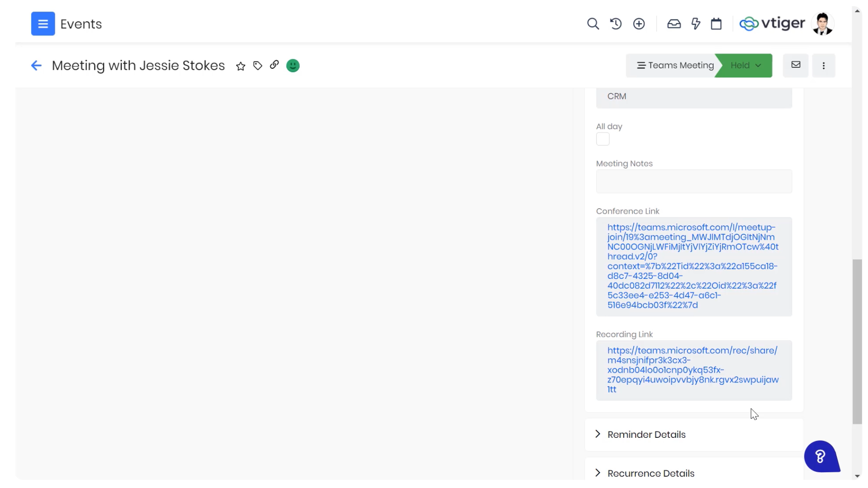The image size is (868, 488).
Task: Click the green smiley icon
Action: click(293, 66)
